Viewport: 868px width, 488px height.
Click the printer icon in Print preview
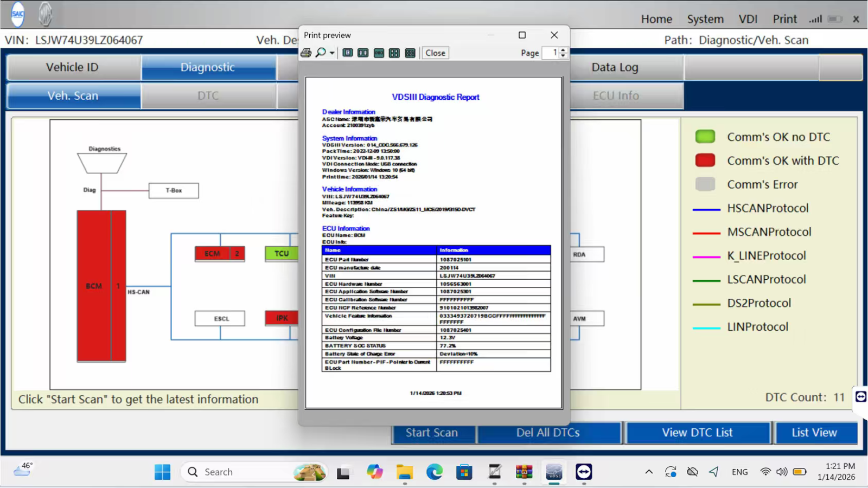[306, 53]
